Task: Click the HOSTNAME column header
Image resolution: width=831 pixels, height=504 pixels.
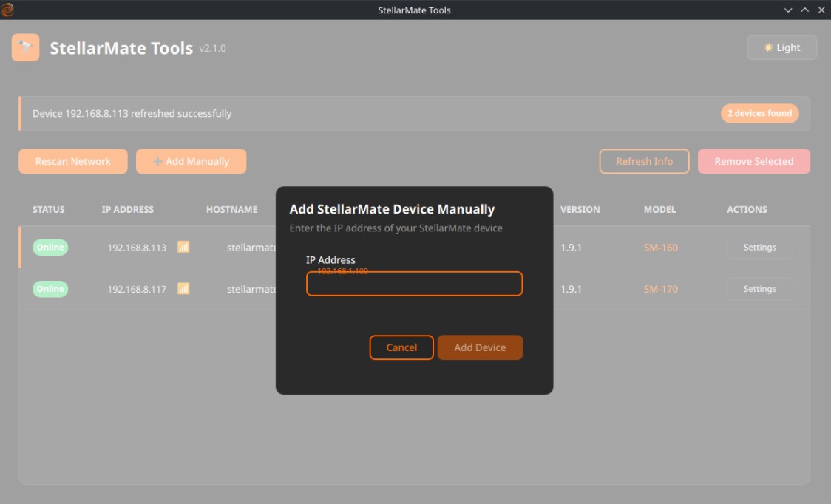Action: click(x=231, y=209)
